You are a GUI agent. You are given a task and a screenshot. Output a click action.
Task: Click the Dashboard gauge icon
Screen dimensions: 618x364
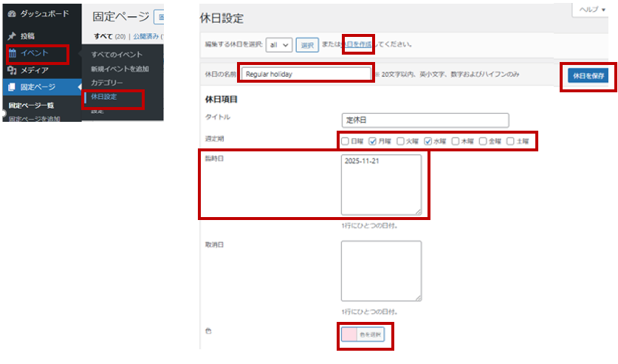12,14
